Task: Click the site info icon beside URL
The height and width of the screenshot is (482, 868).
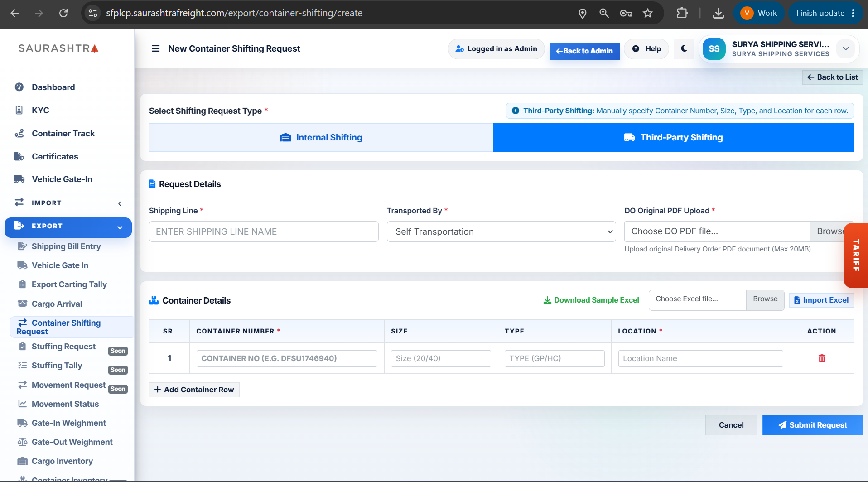Action: [x=93, y=13]
